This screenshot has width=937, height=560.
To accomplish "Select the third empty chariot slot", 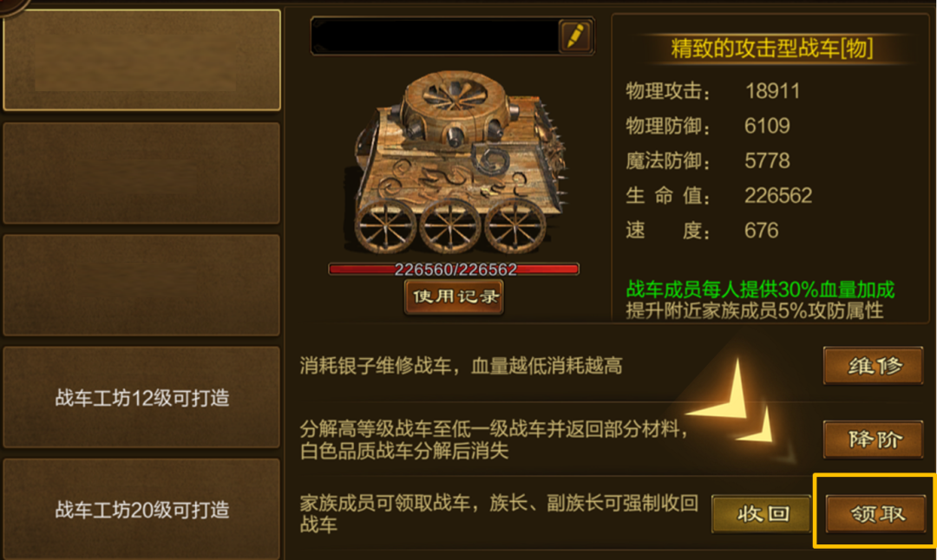I will (141, 285).
